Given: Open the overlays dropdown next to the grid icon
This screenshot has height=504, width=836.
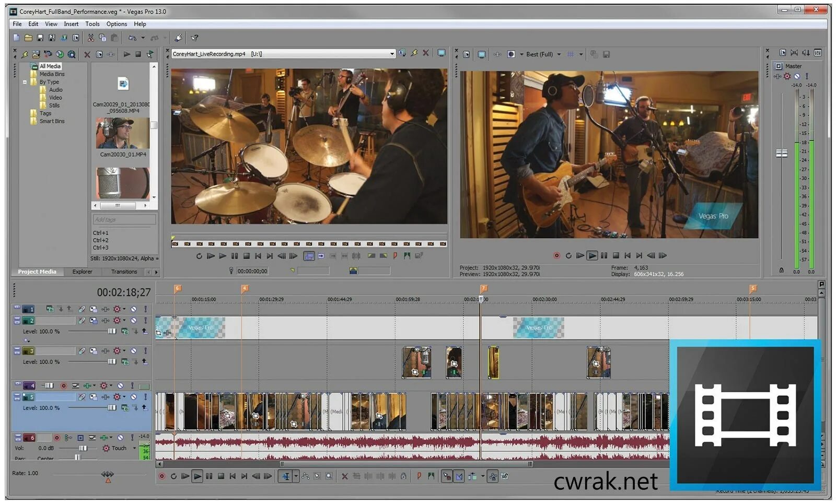Looking at the screenshot, I should (581, 54).
